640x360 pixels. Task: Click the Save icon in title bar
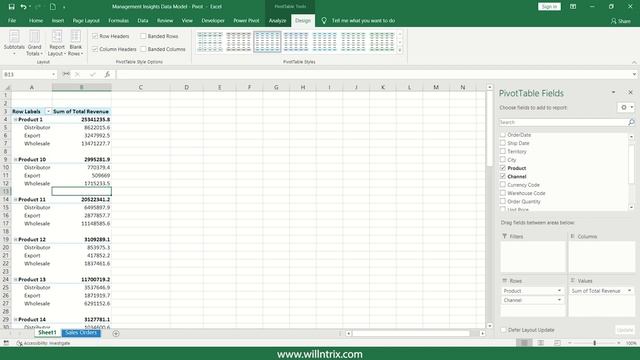coord(11,7)
